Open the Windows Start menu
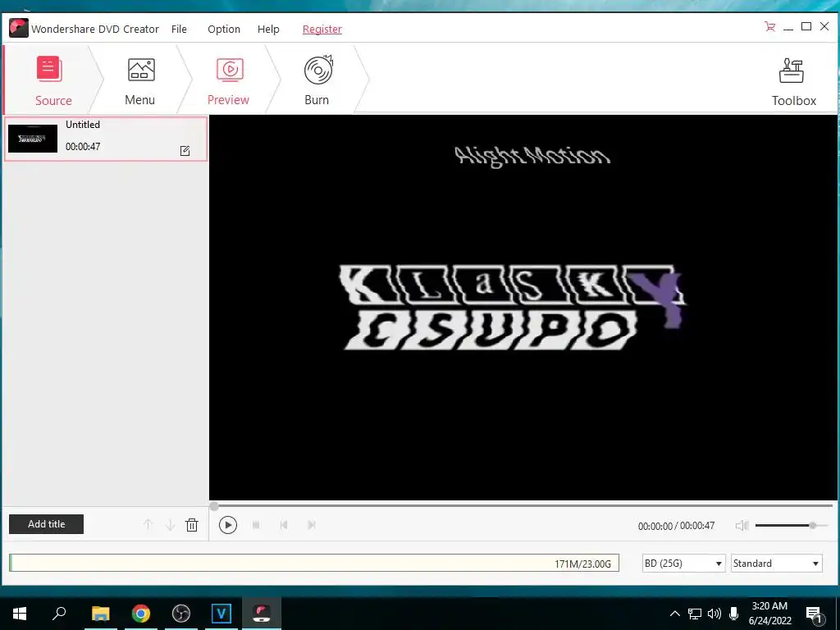Viewport: 840px width, 630px height. point(20,614)
